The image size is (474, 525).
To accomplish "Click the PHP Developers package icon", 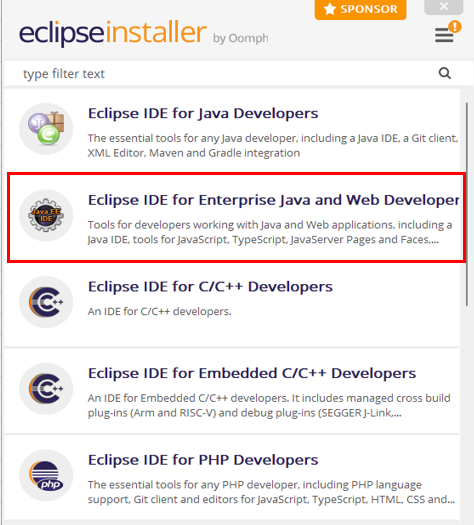I will (46, 475).
